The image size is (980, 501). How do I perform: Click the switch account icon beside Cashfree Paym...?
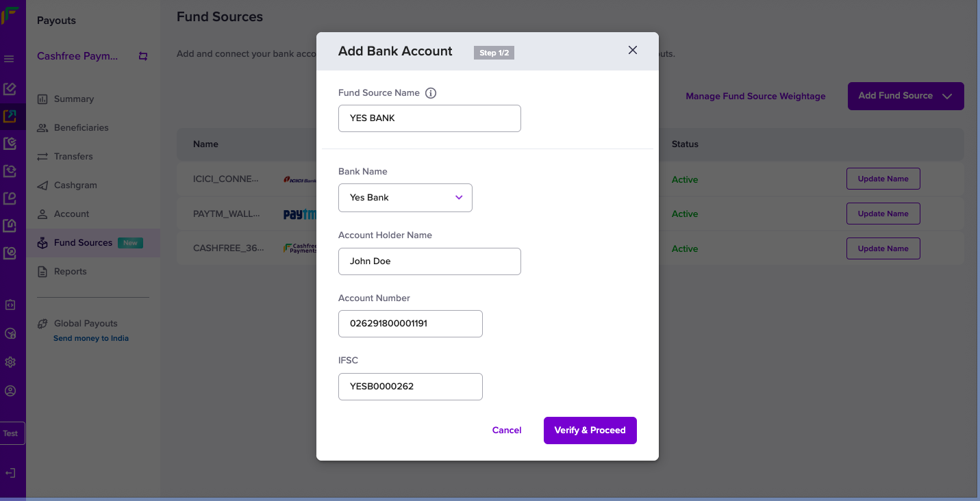(143, 56)
